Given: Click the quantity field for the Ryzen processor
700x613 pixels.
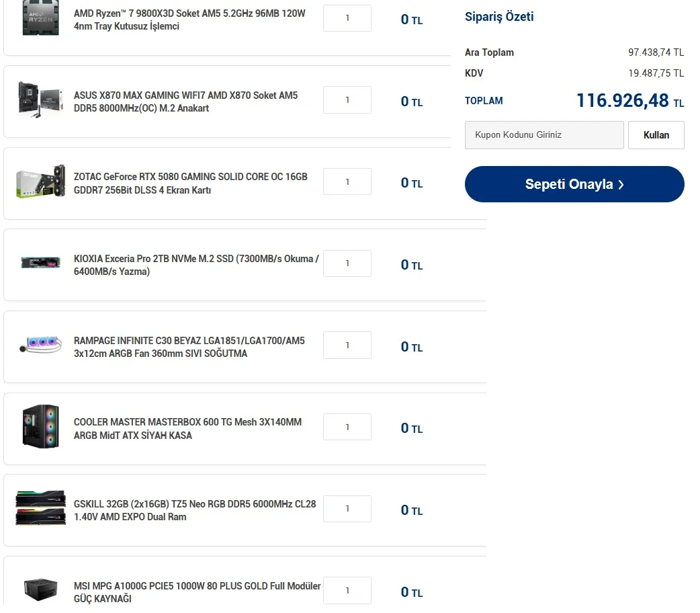Looking at the screenshot, I should pos(347,18).
